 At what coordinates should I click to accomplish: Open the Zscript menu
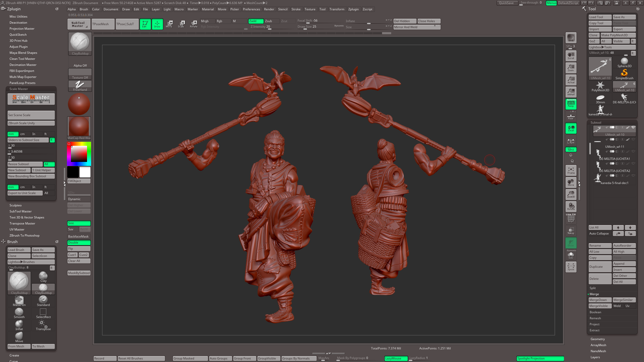[x=367, y=9]
